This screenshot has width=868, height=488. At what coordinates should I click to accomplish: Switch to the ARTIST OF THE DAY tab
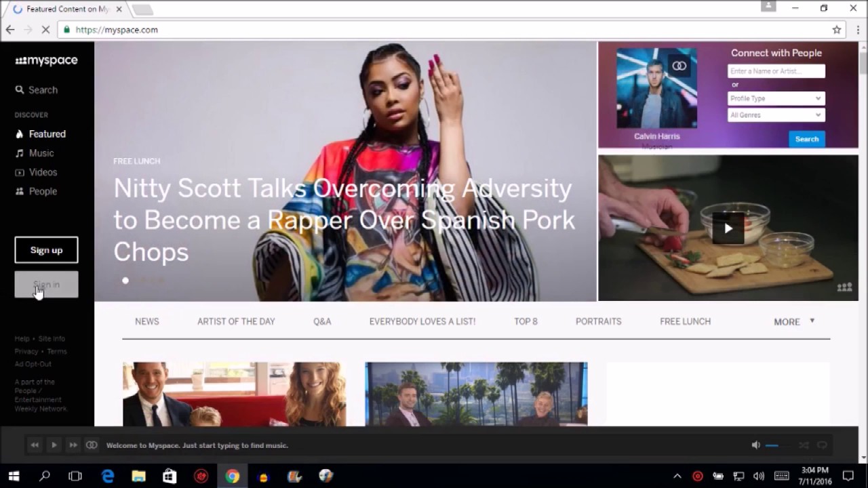point(236,321)
